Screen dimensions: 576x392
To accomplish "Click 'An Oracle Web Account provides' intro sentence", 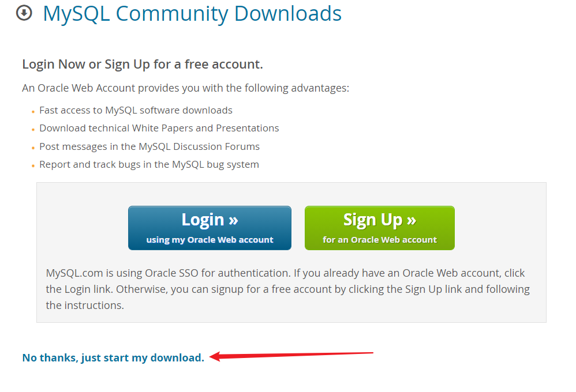I will (185, 88).
